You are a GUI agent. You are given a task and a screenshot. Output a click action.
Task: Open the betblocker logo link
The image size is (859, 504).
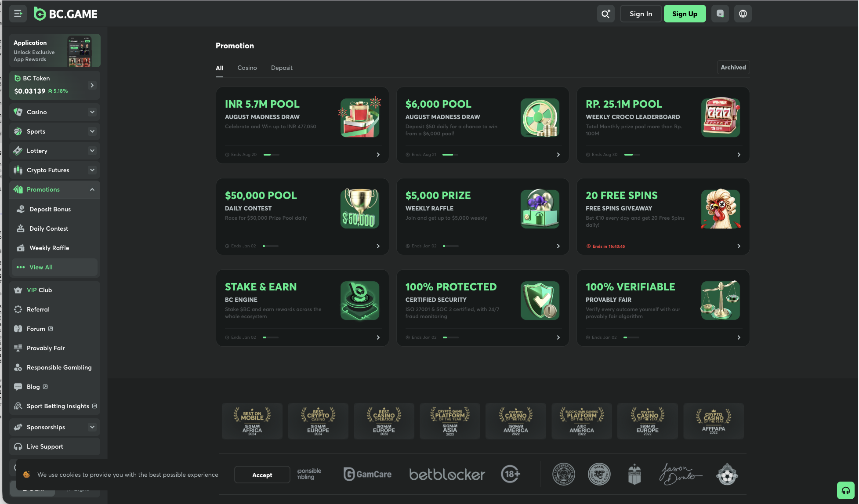pos(447,475)
